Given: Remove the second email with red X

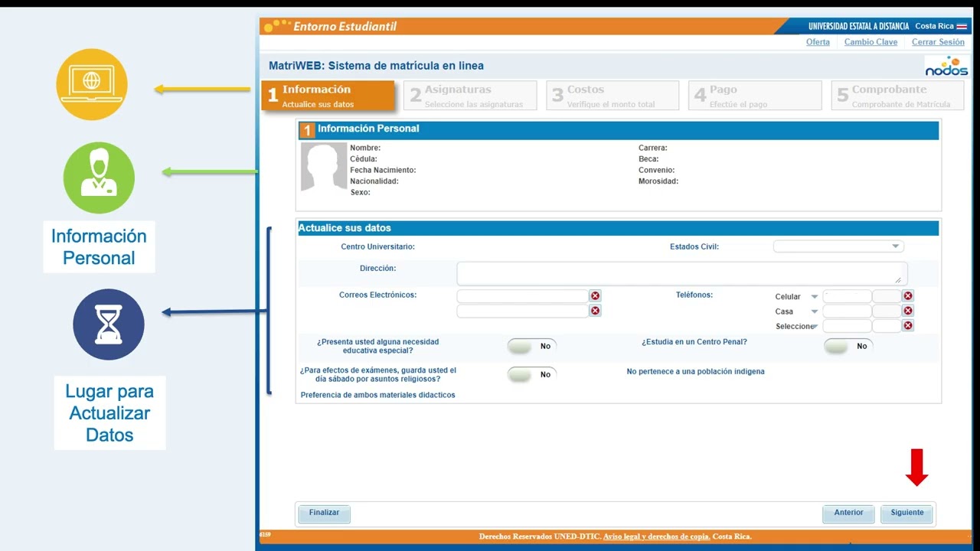Looking at the screenshot, I should pos(595,311).
